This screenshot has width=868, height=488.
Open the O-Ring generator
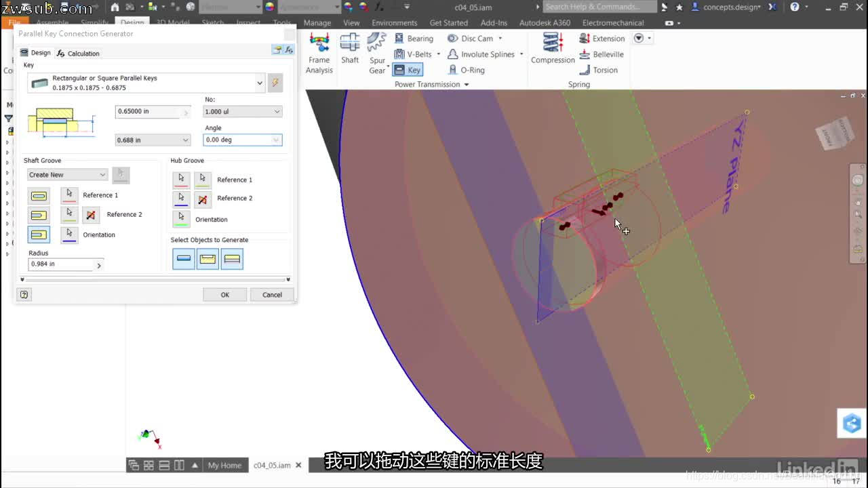[x=467, y=70]
